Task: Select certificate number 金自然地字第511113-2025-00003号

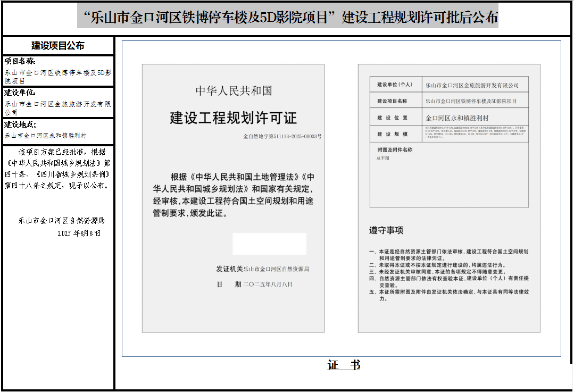Action: pyautogui.click(x=282, y=136)
